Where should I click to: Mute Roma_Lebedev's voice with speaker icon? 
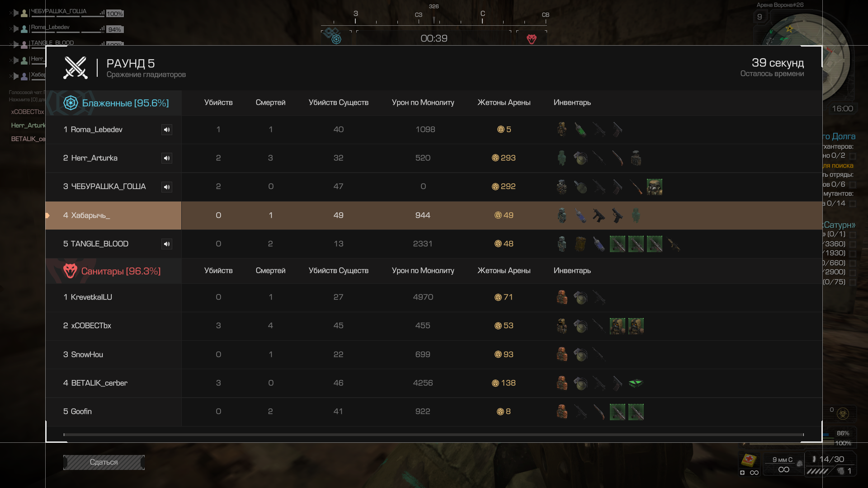(167, 130)
